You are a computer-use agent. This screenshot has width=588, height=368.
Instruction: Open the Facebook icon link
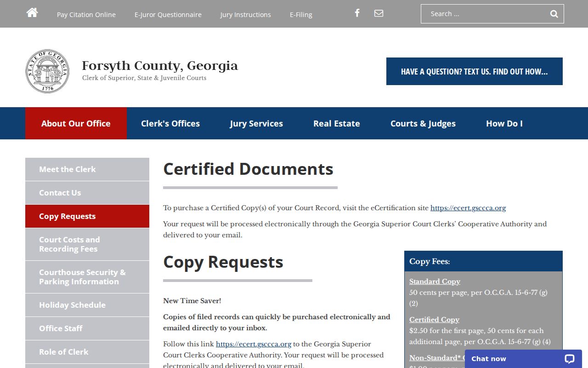point(357,13)
